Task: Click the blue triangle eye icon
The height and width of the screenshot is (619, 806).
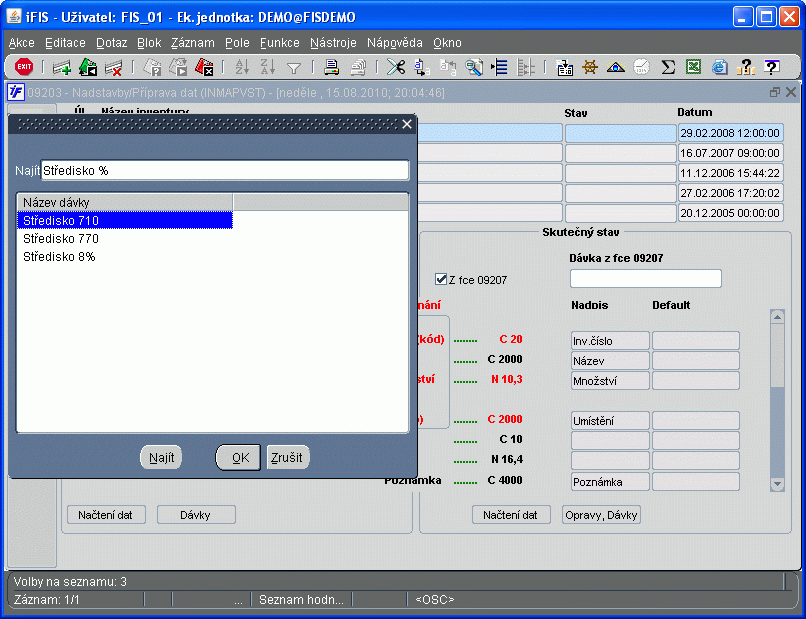Action: (x=616, y=67)
